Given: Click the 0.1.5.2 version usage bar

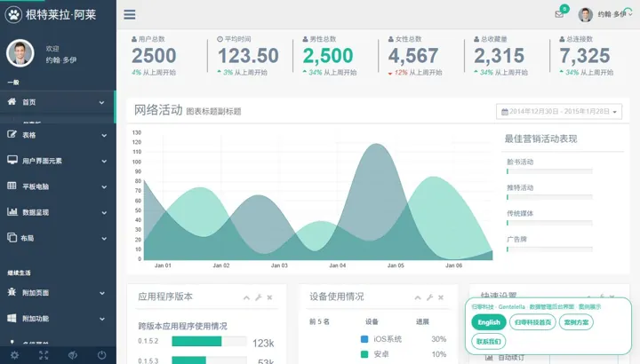Looking at the screenshot, I should click(209, 341).
